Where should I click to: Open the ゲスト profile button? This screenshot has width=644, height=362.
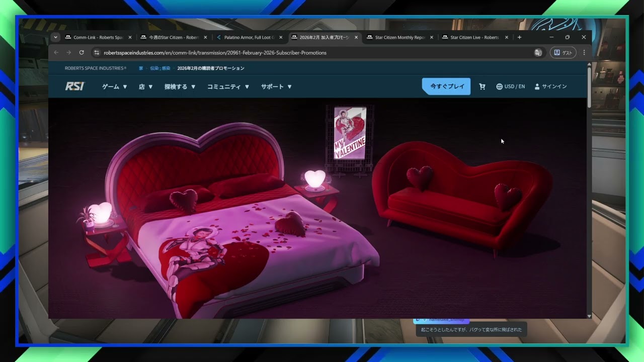(563, 52)
